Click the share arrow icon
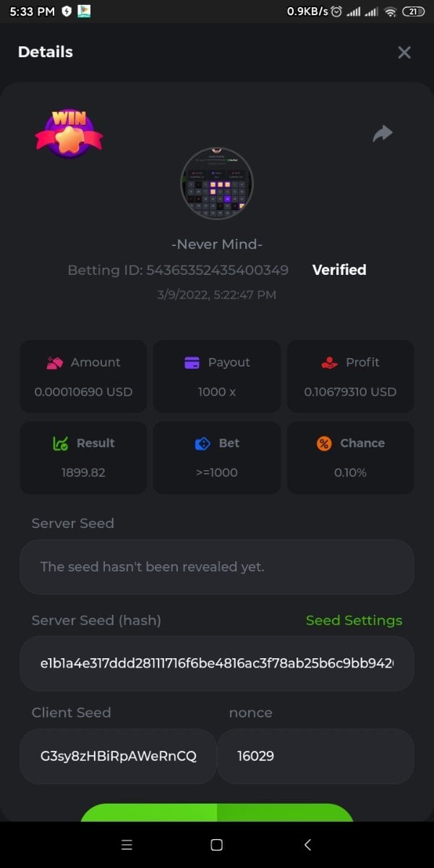 pyautogui.click(x=383, y=133)
